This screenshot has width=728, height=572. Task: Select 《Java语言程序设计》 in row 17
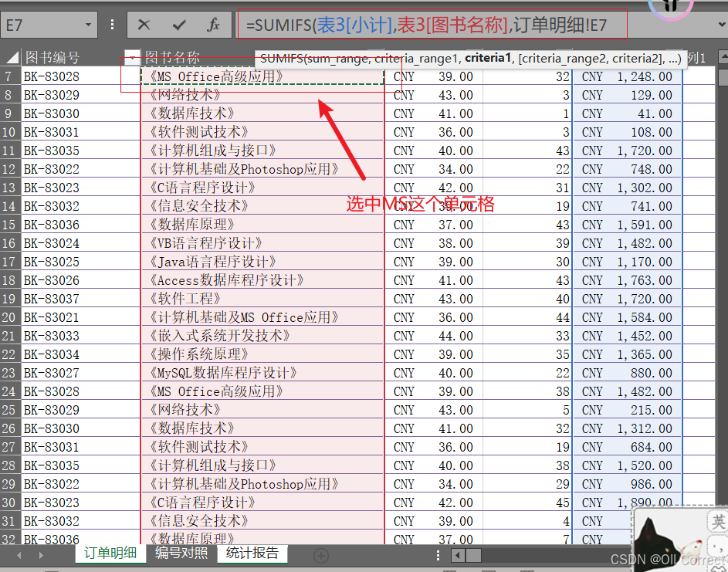click(x=262, y=262)
